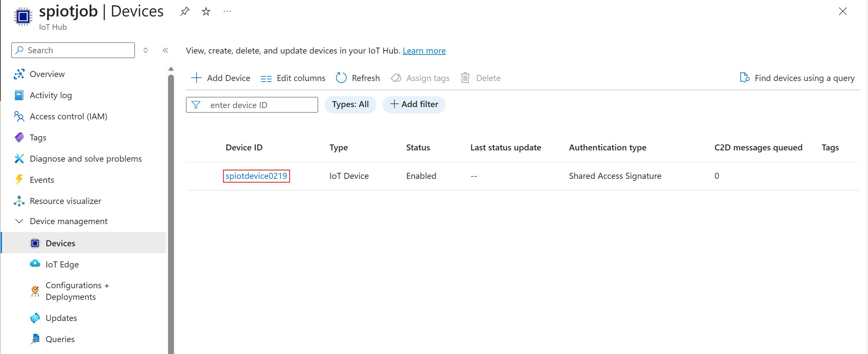Open device spiotdevice0219
Viewport: 868px width, 354px height.
[x=256, y=176]
